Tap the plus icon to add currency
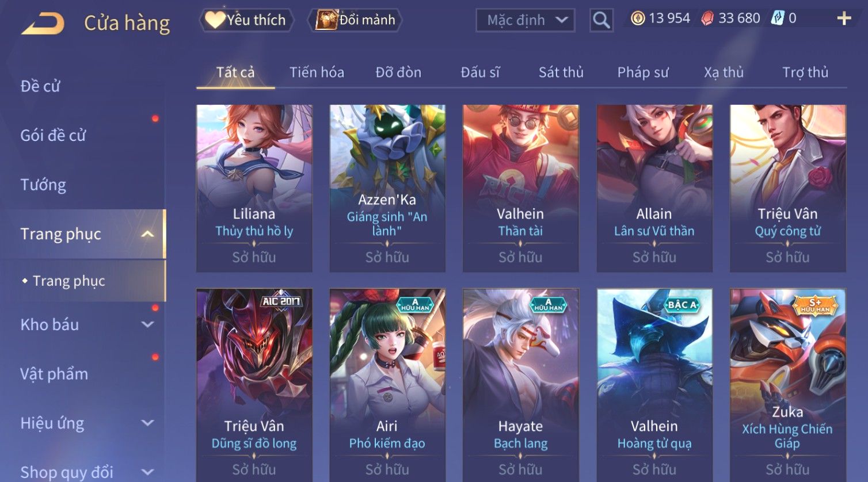Image resolution: width=868 pixels, height=482 pixels. pos(844,19)
